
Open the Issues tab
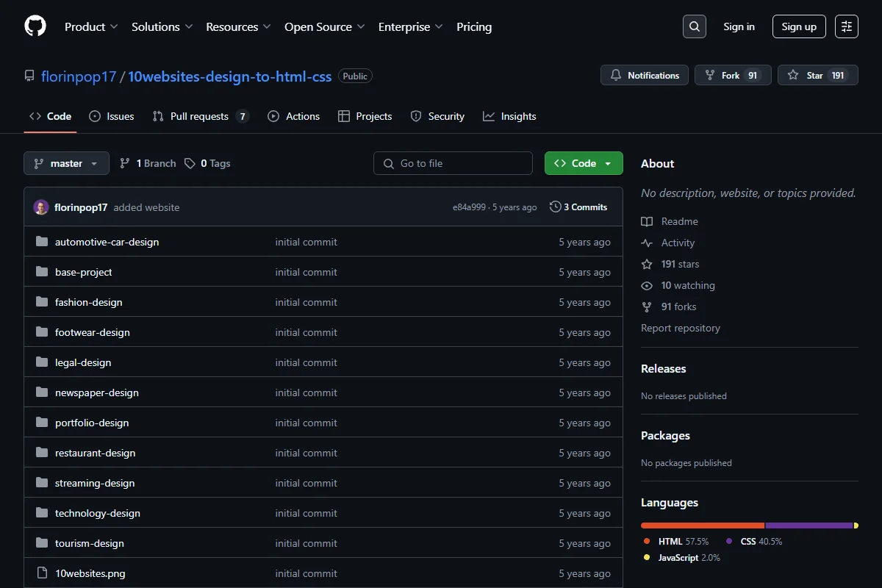[x=111, y=116]
